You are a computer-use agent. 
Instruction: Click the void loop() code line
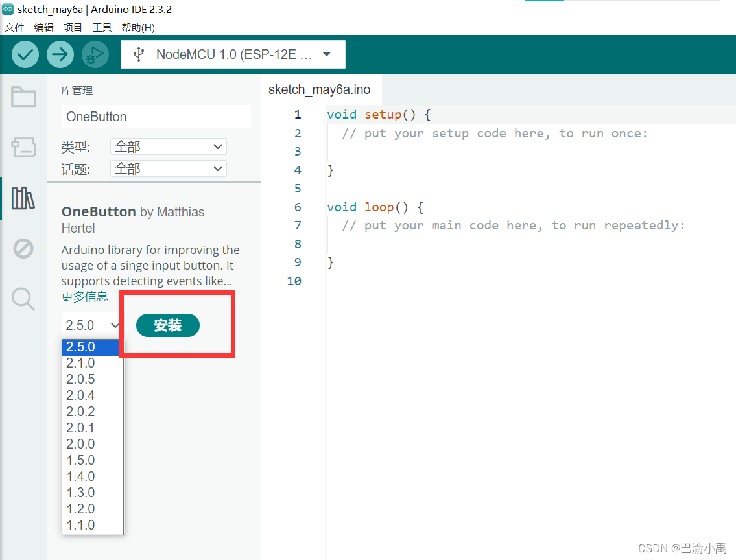(x=375, y=207)
